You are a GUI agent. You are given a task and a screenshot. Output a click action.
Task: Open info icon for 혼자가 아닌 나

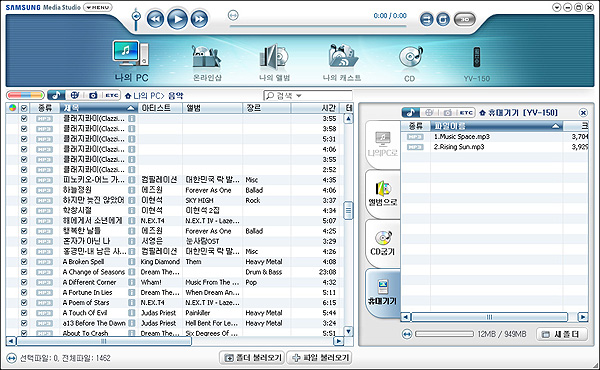pos(132,241)
